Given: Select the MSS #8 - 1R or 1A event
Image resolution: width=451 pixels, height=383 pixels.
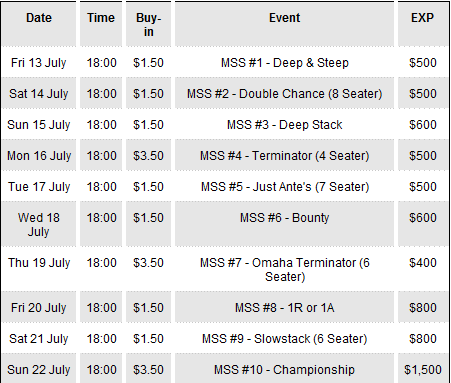Looking at the screenshot, I should pos(284,307).
